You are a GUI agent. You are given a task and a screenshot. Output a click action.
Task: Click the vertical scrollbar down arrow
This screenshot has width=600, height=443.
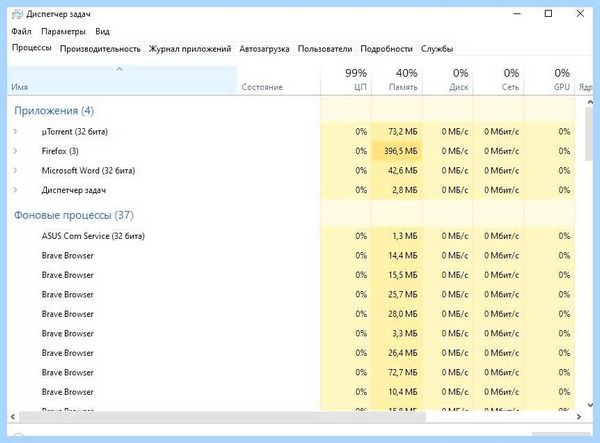590,404
